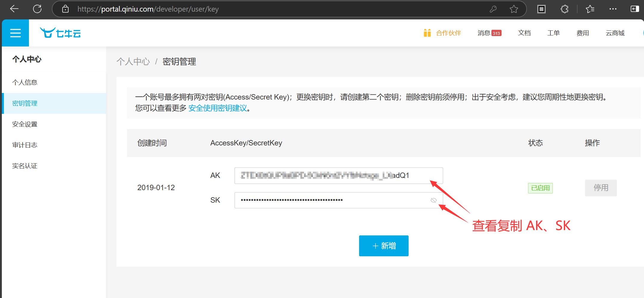This screenshot has width=644, height=298.
Task: Click the browser back arrow
Action: click(14, 9)
